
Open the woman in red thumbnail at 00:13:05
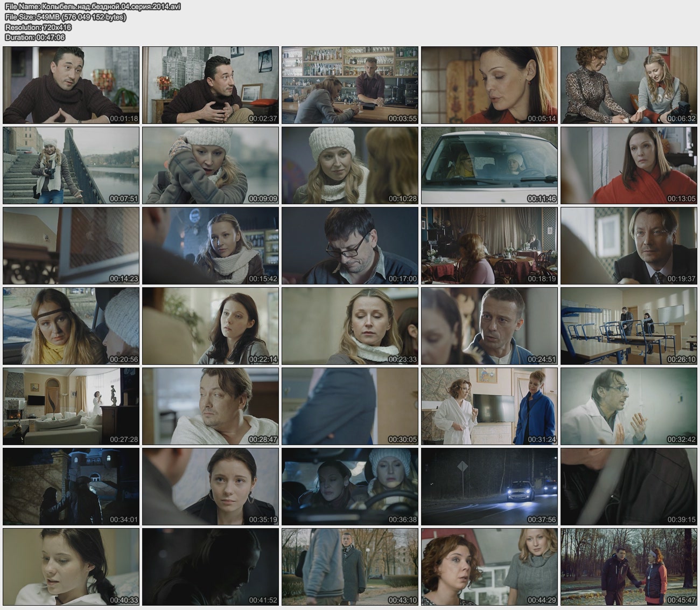point(628,165)
